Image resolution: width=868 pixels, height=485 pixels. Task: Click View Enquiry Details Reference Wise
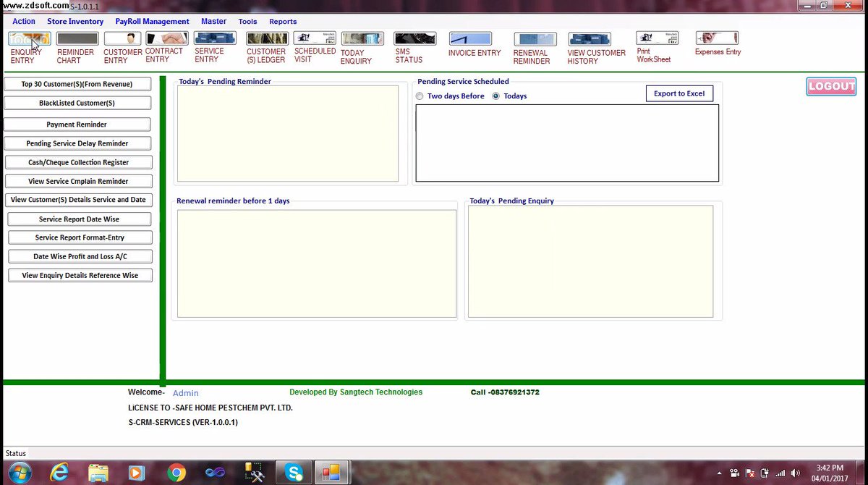(80, 275)
